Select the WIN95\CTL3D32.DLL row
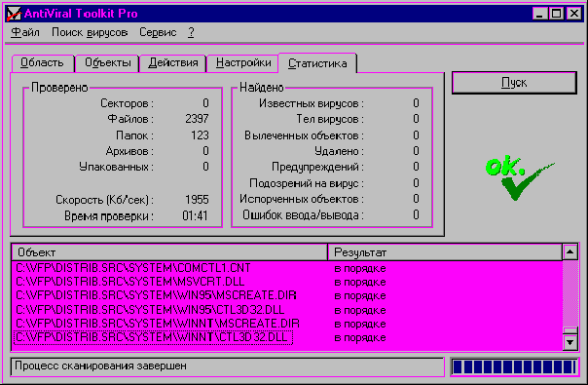Screen dimensions: 588x385 [287, 310]
